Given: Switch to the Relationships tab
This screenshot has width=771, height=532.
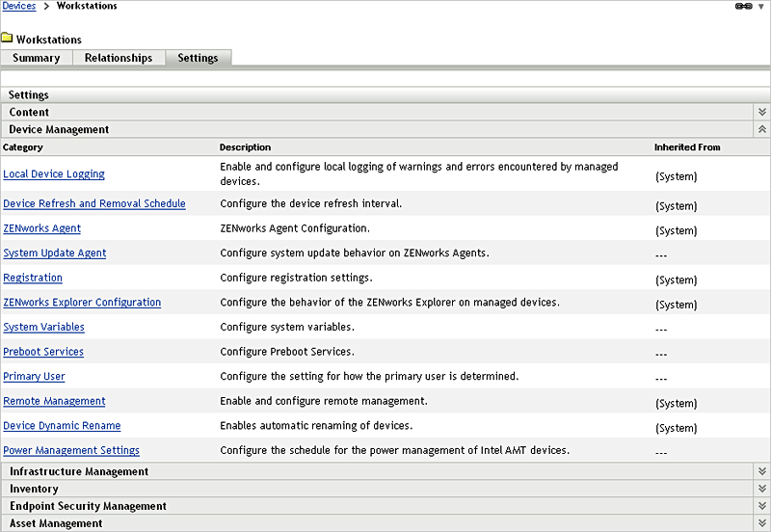Looking at the screenshot, I should [119, 58].
